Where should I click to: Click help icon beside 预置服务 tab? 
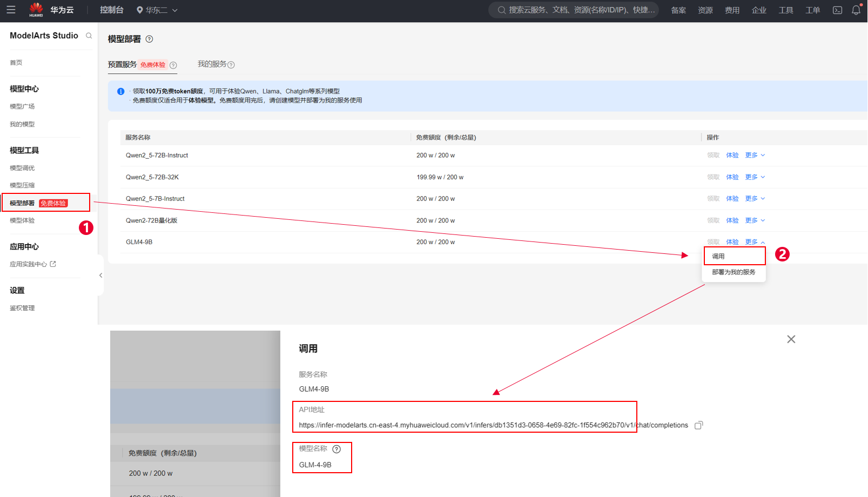pos(173,65)
